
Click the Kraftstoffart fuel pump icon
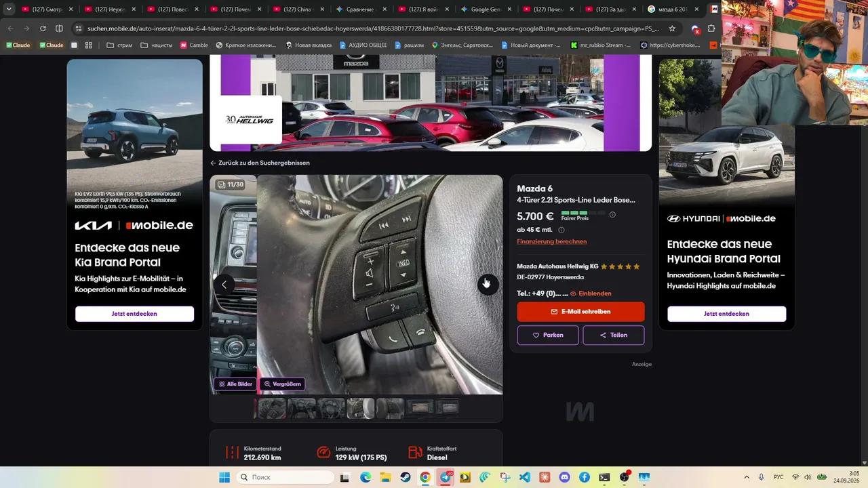(x=415, y=453)
